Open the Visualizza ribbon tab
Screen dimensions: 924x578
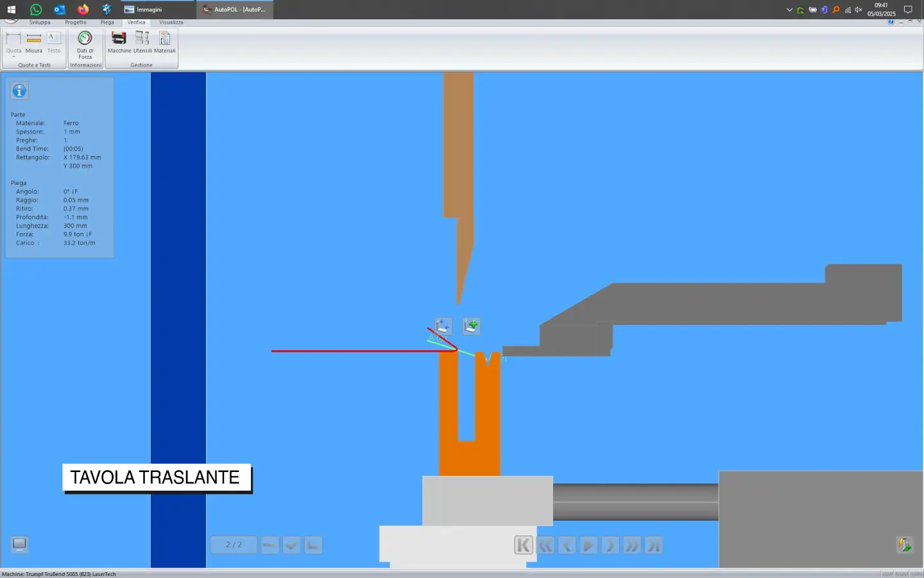171,22
